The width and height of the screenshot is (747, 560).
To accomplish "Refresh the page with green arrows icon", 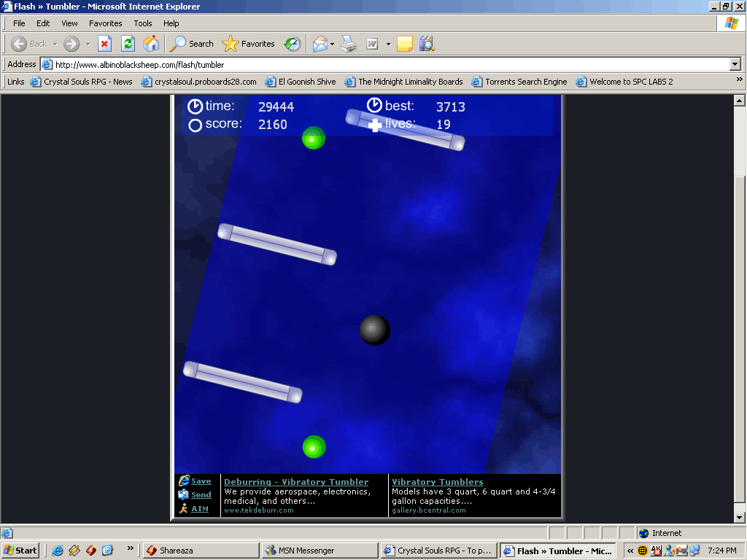I will (x=128, y=44).
